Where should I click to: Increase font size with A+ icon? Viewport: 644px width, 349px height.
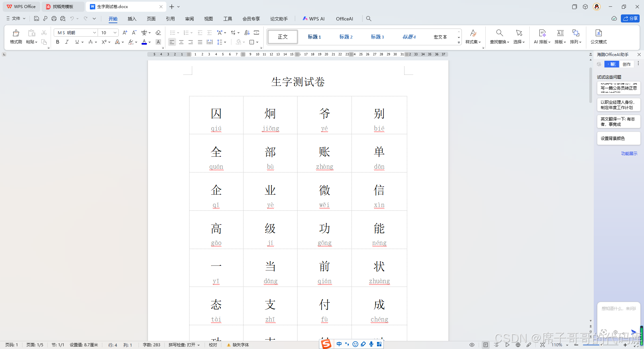(125, 33)
